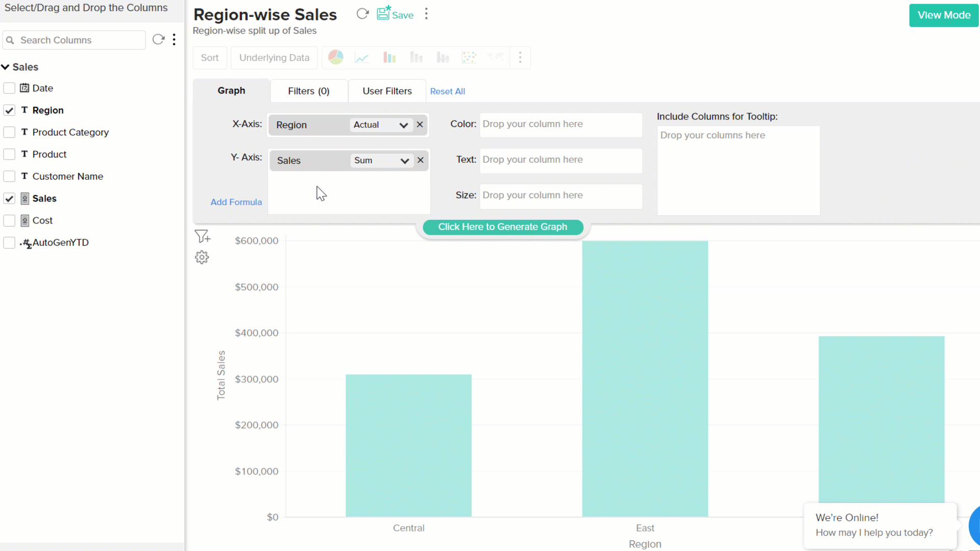
Task: Click the East region bar in chart
Action: 645,378
